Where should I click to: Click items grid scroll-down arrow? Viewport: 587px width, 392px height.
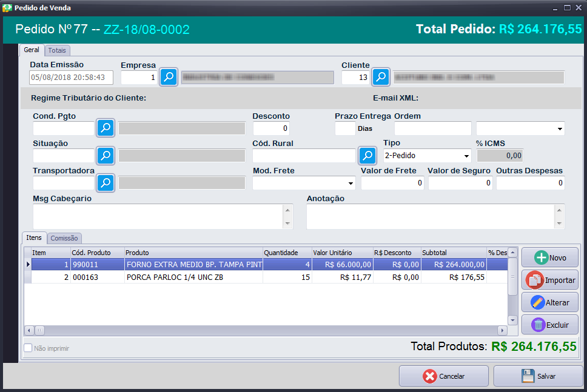(513, 320)
